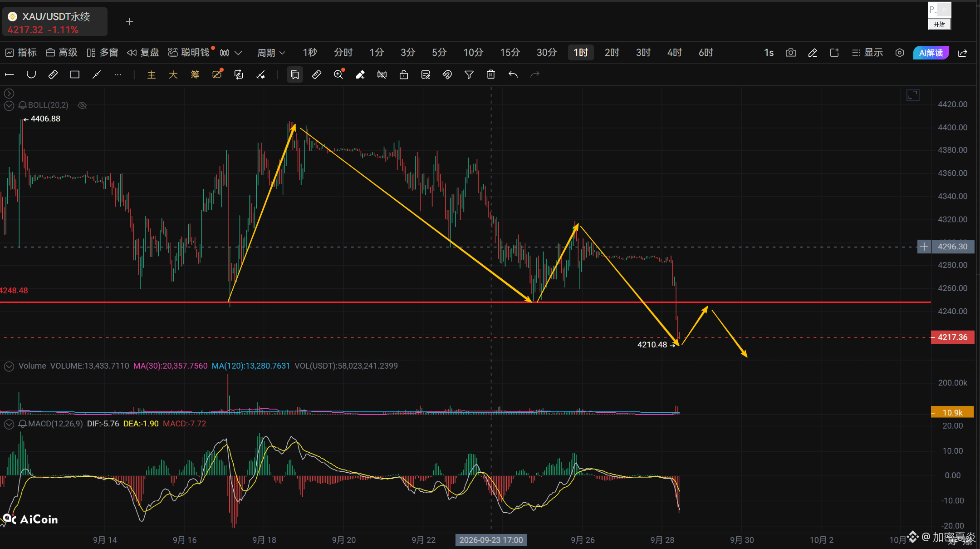Click the undo arrow icon
This screenshot has width=980, height=549.
coord(513,74)
